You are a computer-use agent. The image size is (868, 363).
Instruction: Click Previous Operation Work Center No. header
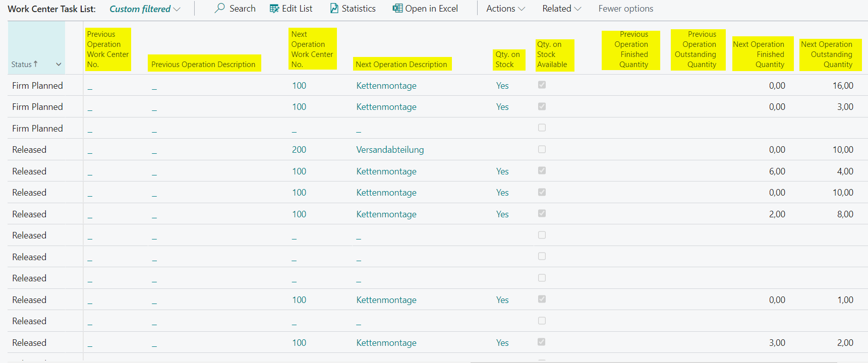(107, 49)
